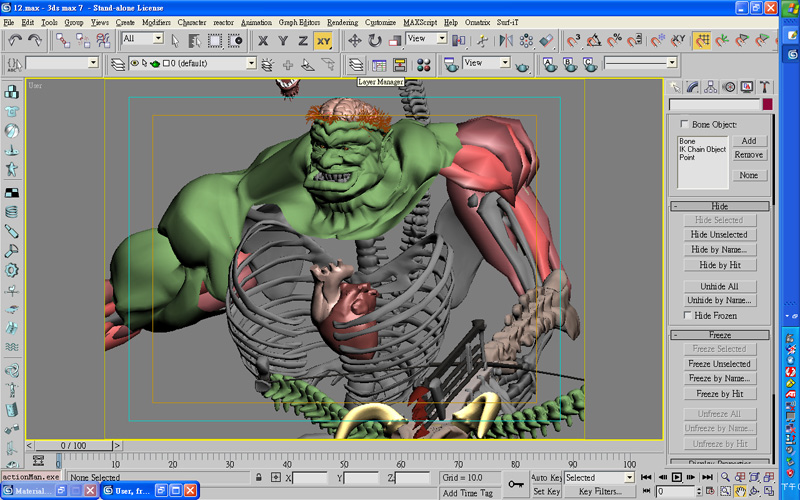800x500 pixels.
Task: Click the X coordinate input field
Action: (x=310, y=478)
